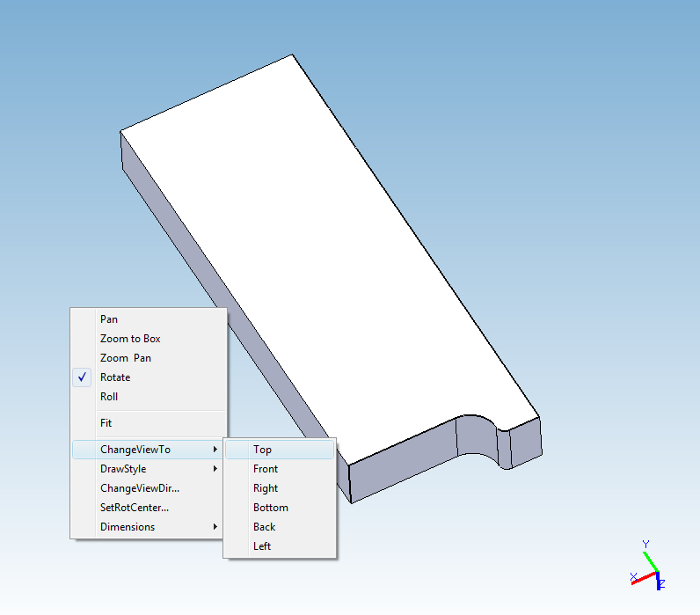
Task: Toggle the checked Rotate mode
Action: tap(115, 377)
